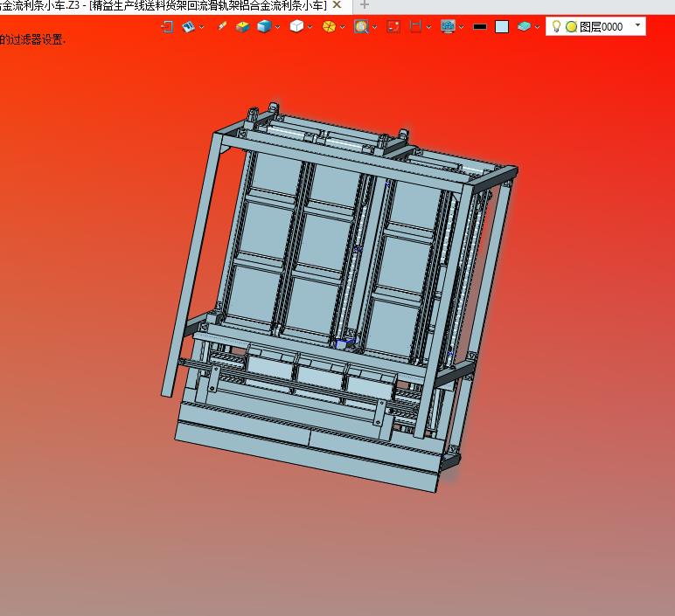This screenshot has height=616, width=675.
Task: Toggle the light bulb layer visibility
Action: click(x=556, y=27)
